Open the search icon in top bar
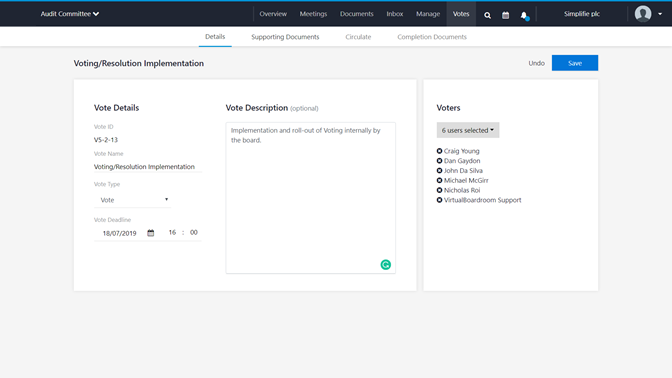This screenshot has width=672, height=378. tap(487, 15)
